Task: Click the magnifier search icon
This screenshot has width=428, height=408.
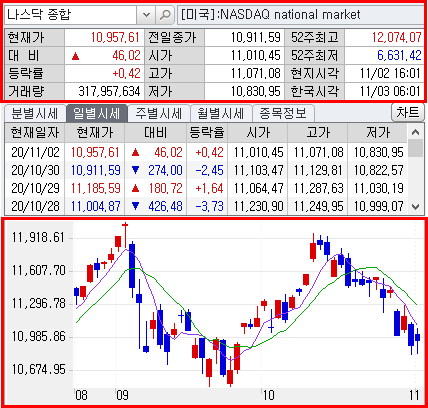Action: (165, 15)
